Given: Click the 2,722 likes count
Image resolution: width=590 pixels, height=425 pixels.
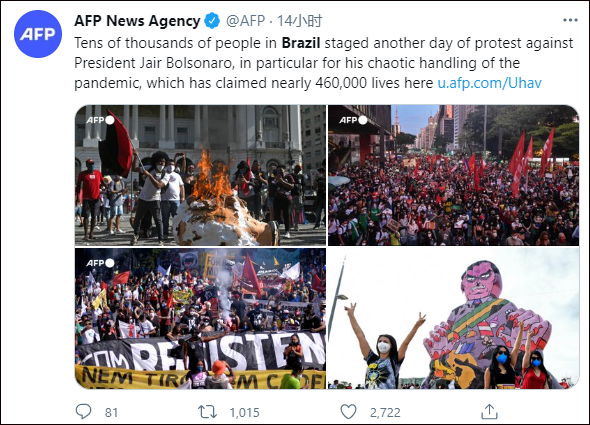Looking at the screenshot, I should point(385,413).
